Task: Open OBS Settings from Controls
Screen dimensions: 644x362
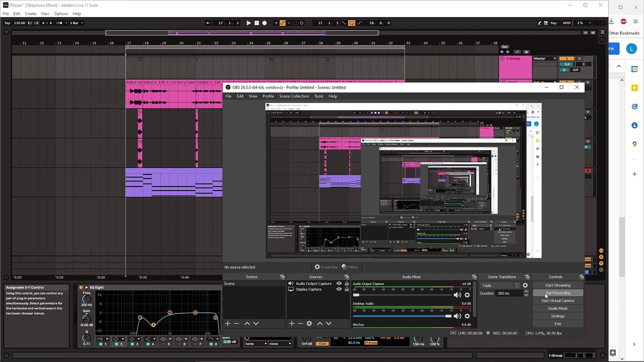Action: coord(557,316)
